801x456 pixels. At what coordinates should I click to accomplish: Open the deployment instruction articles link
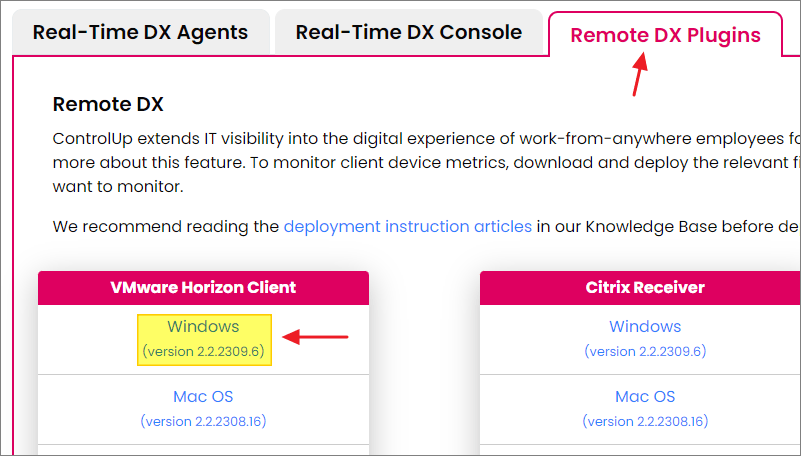click(407, 227)
